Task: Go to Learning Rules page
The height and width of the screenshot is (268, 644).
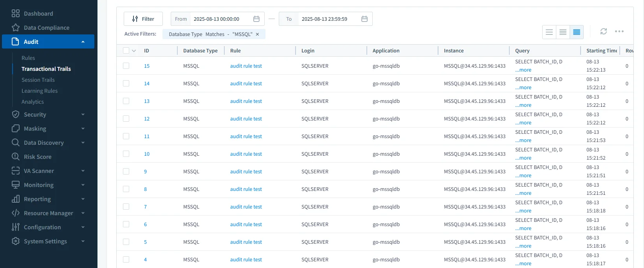Action: pos(40,91)
